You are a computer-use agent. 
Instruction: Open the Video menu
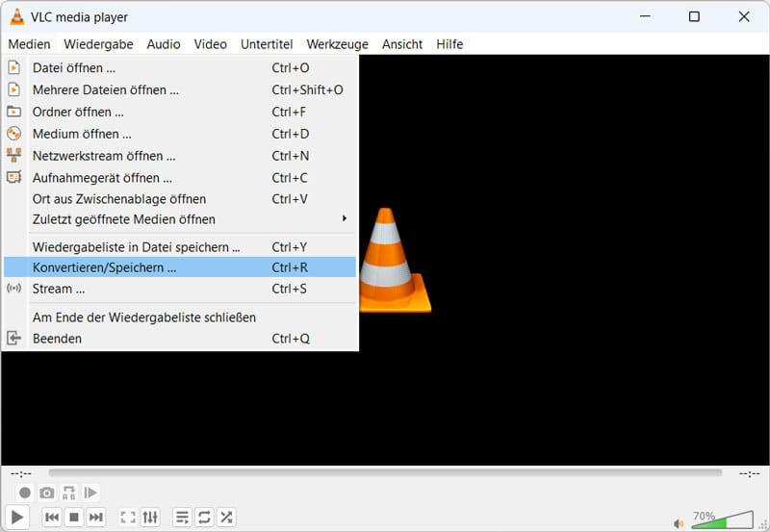pos(210,44)
